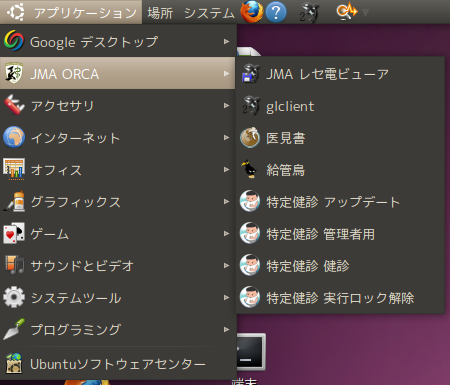Launch Firefox from the top panel
The height and width of the screenshot is (385, 450).
point(252,12)
